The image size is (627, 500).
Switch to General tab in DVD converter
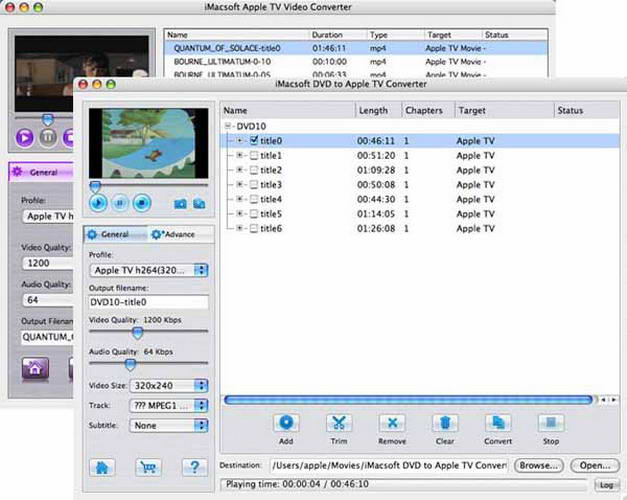coord(115,234)
